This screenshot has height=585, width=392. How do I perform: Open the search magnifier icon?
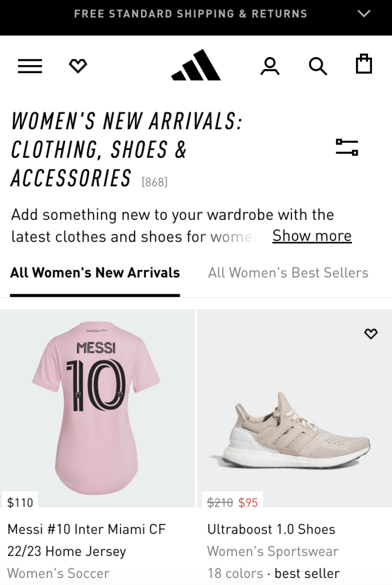point(318,66)
